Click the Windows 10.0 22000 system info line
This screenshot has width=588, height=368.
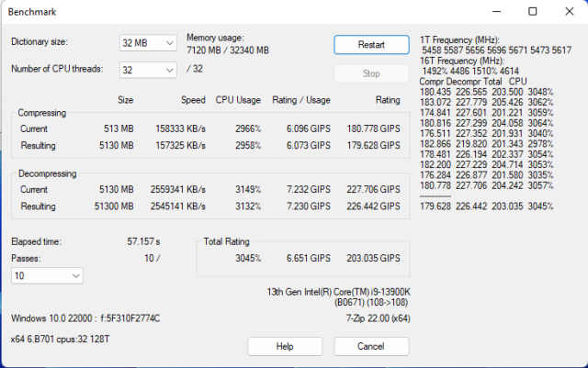(85, 318)
